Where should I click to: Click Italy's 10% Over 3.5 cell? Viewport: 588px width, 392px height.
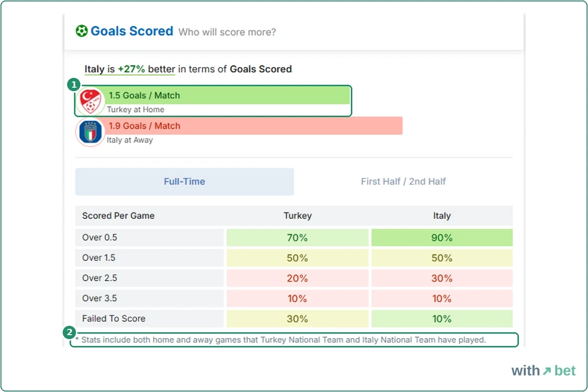[442, 298]
